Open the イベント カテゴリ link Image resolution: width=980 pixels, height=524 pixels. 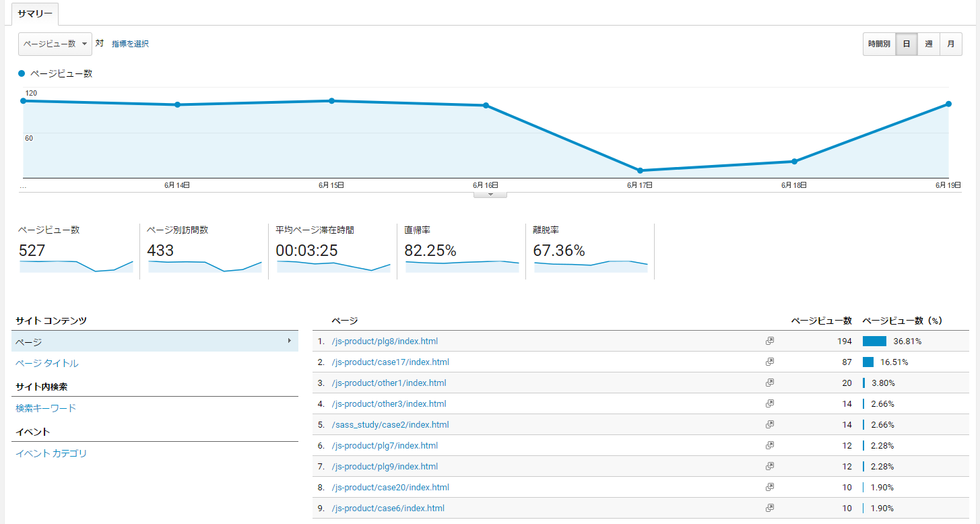coord(51,453)
